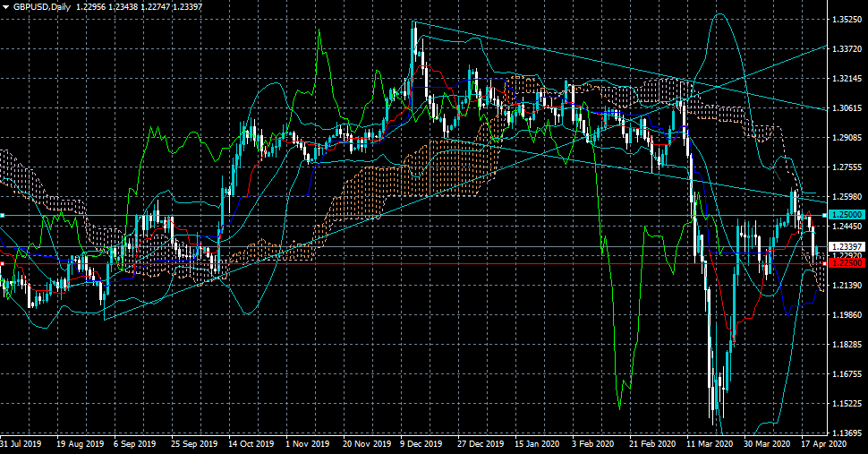The height and width of the screenshot is (454, 868).
Task: Click the 21 Feb 2020 date label
Action: pos(652,444)
